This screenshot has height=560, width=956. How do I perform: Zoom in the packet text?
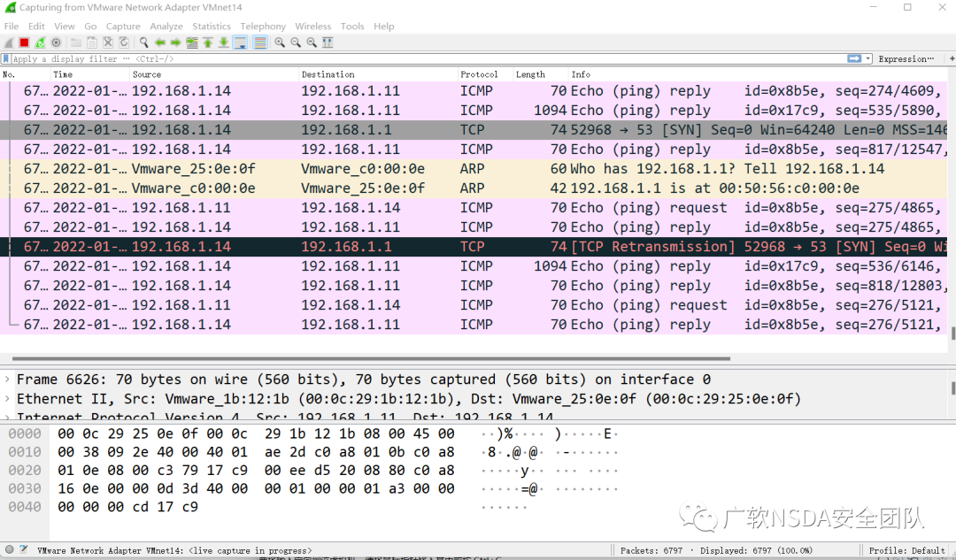coord(280,42)
